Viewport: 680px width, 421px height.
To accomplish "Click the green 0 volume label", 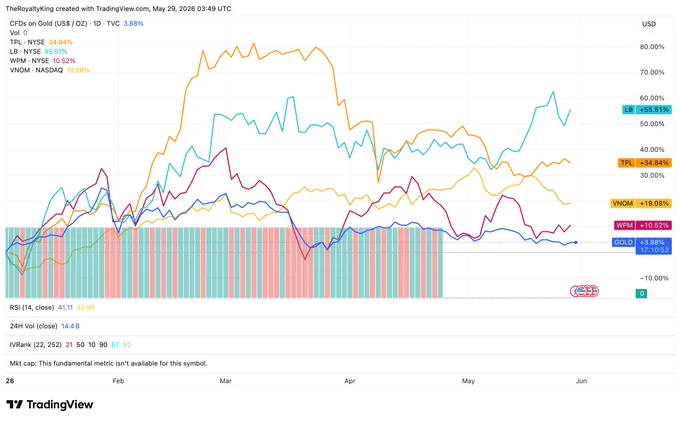I will click(641, 294).
